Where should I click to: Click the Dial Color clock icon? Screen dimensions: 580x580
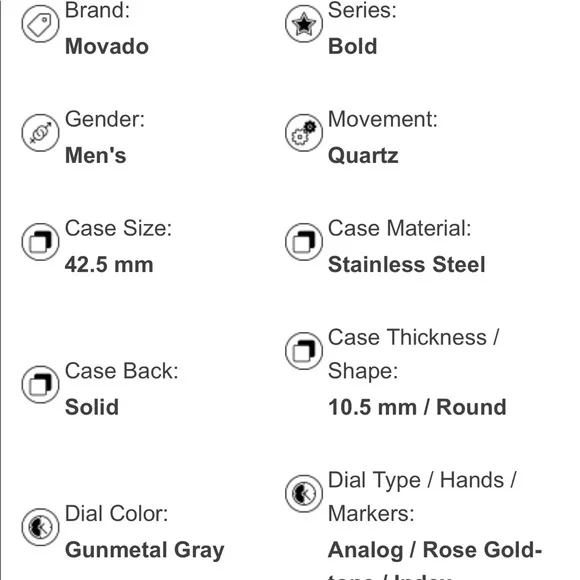(x=40, y=527)
